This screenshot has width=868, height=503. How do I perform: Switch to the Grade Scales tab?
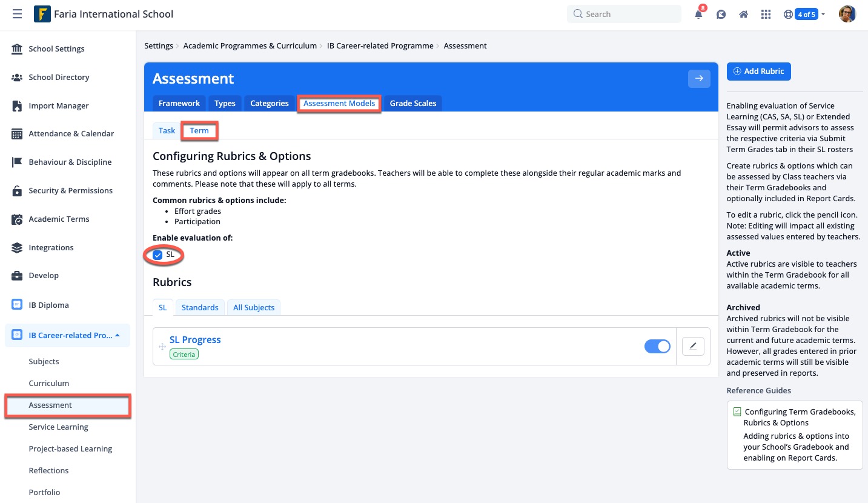click(412, 103)
